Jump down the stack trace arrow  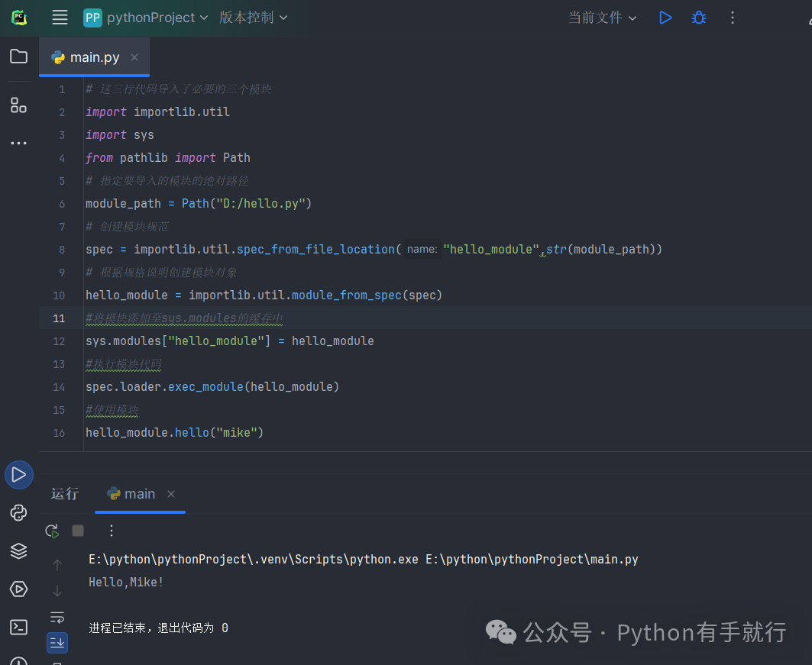pyautogui.click(x=57, y=590)
